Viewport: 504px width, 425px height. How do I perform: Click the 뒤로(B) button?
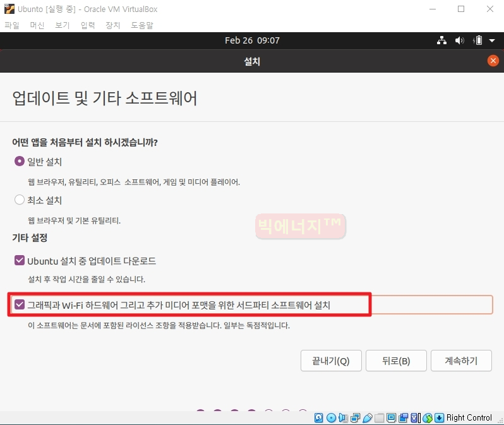click(x=396, y=361)
